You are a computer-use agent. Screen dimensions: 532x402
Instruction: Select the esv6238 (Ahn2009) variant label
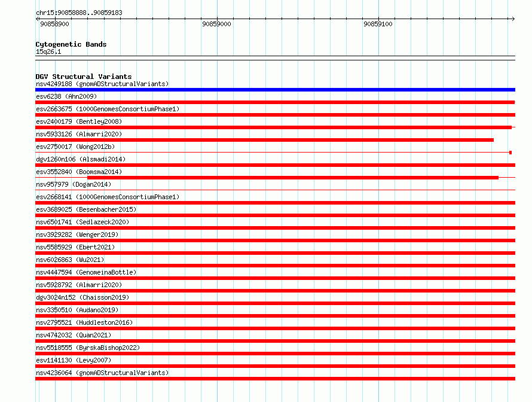point(66,96)
